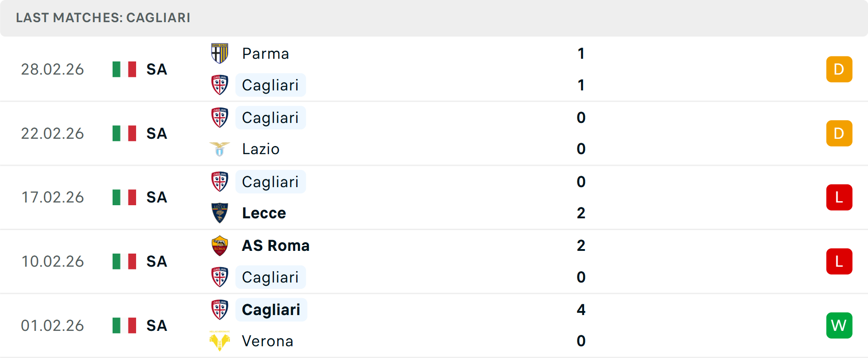The width and height of the screenshot is (868, 358).
Task: Click the Verona club crest
Action: coord(220,341)
